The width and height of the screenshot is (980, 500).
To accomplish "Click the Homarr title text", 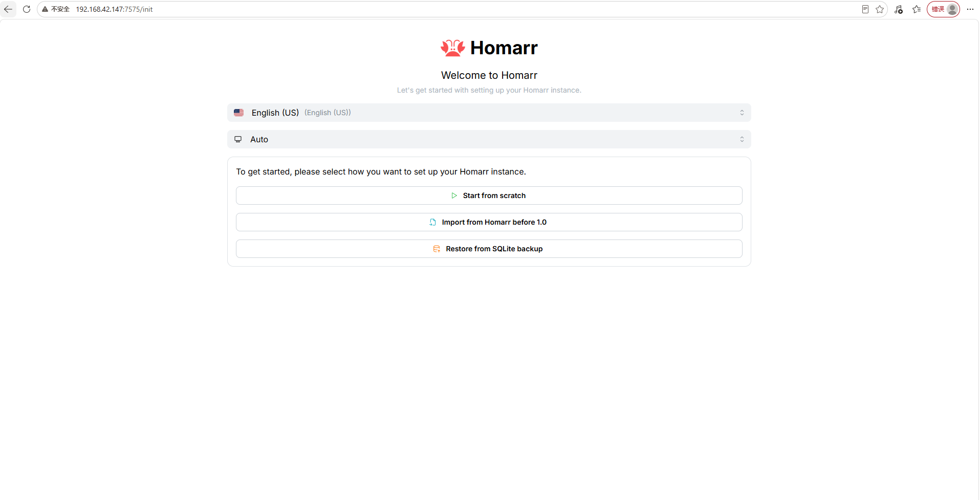I will click(504, 48).
